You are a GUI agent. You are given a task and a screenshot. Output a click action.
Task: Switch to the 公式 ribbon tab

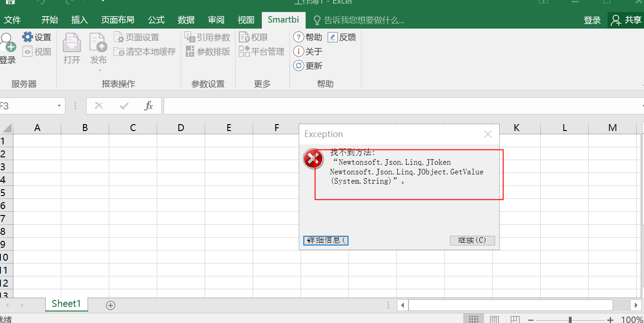tap(156, 20)
